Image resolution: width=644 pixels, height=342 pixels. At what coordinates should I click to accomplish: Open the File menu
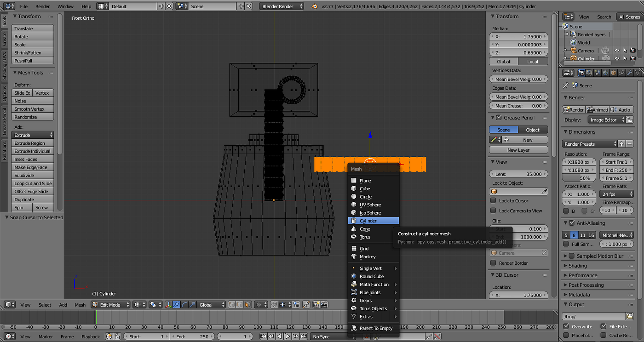[x=24, y=6]
